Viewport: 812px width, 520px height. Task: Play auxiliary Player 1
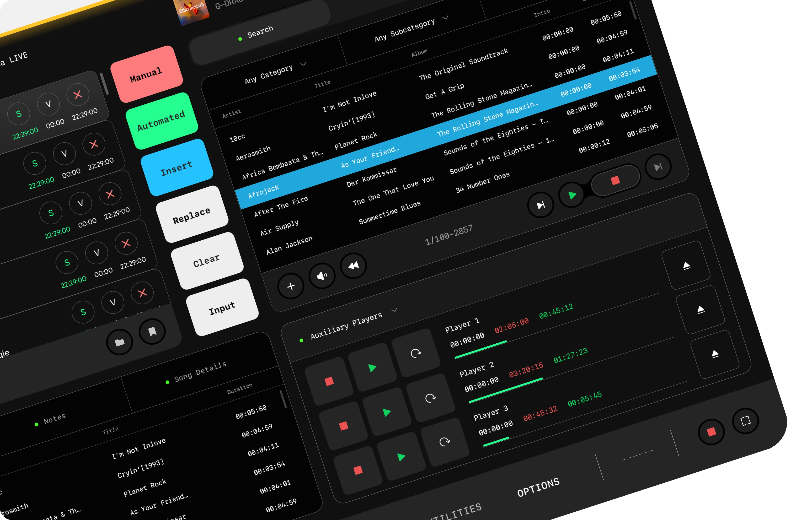[x=372, y=367]
